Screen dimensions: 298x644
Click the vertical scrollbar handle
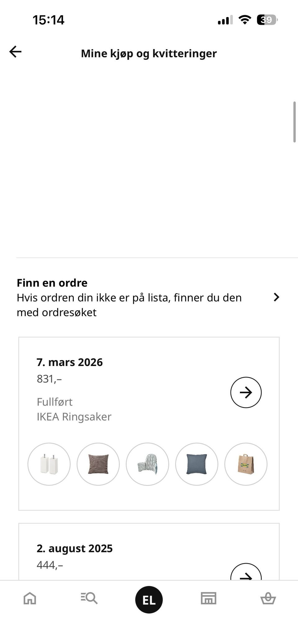click(294, 122)
